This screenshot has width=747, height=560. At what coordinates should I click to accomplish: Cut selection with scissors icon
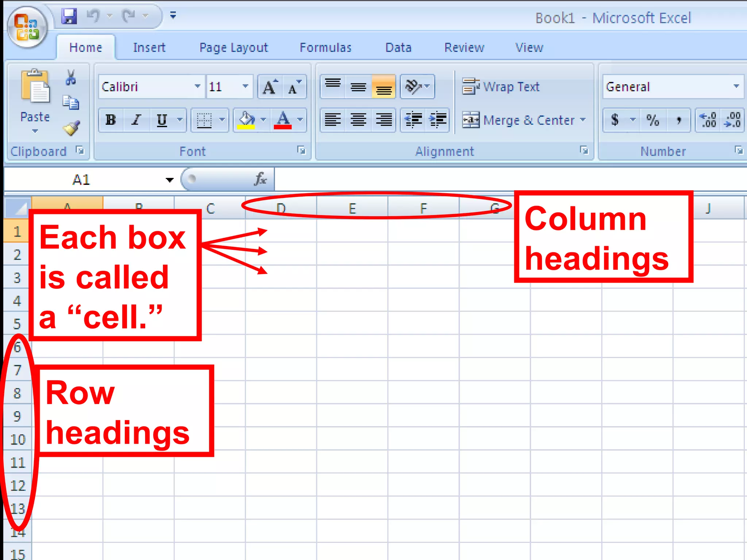pos(71,77)
